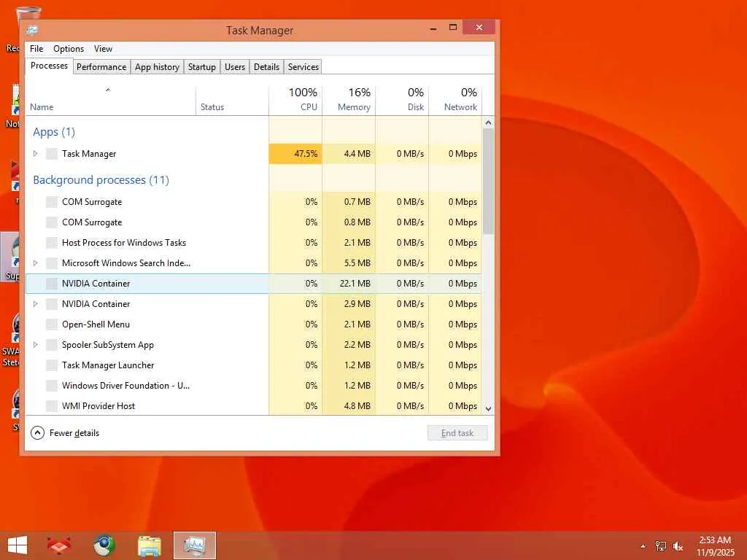
Task: Select the Processes tab
Action: [49, 66]
